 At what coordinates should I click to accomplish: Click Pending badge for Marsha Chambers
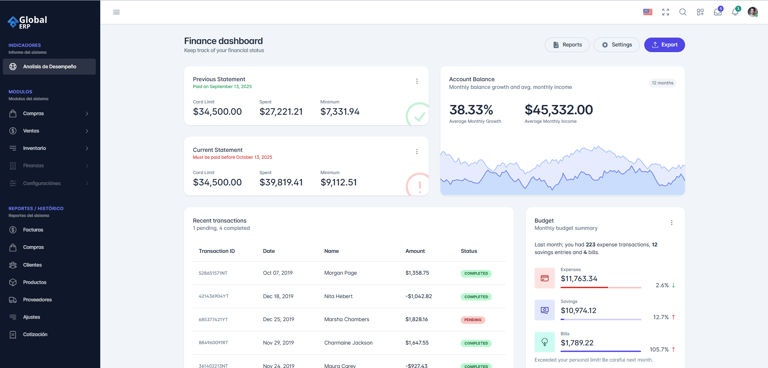point(473,320)
